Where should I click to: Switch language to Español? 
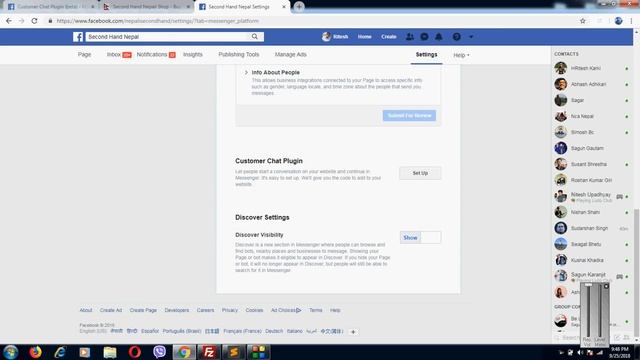(150, 331)
